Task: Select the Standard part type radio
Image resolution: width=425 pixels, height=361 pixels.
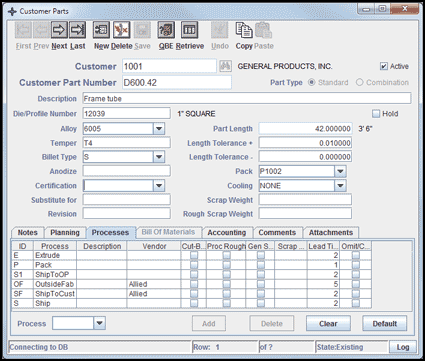Action: (x=311, y=82)
